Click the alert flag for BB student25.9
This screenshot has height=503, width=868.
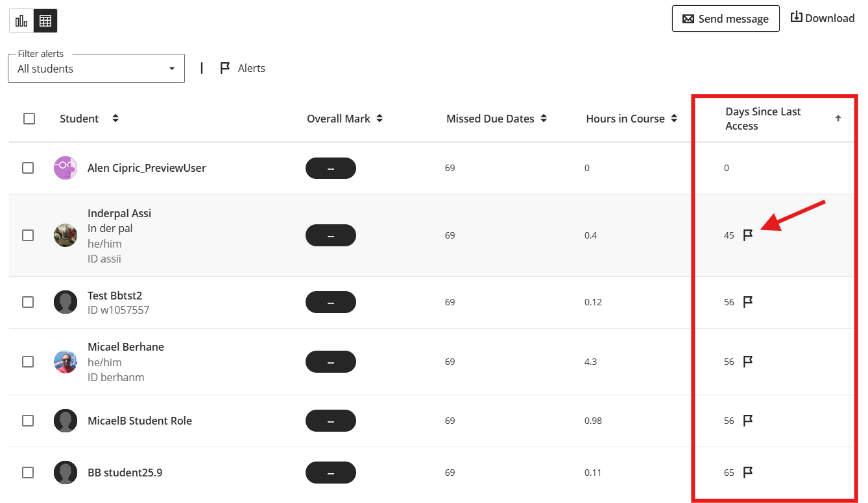point(748,472)
